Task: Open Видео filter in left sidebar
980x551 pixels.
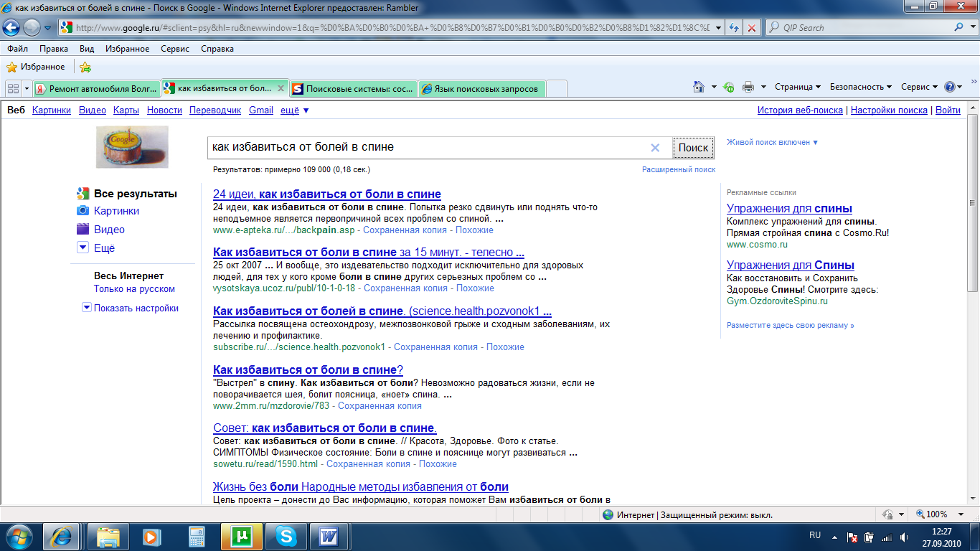Action: [x=109, y=230]
